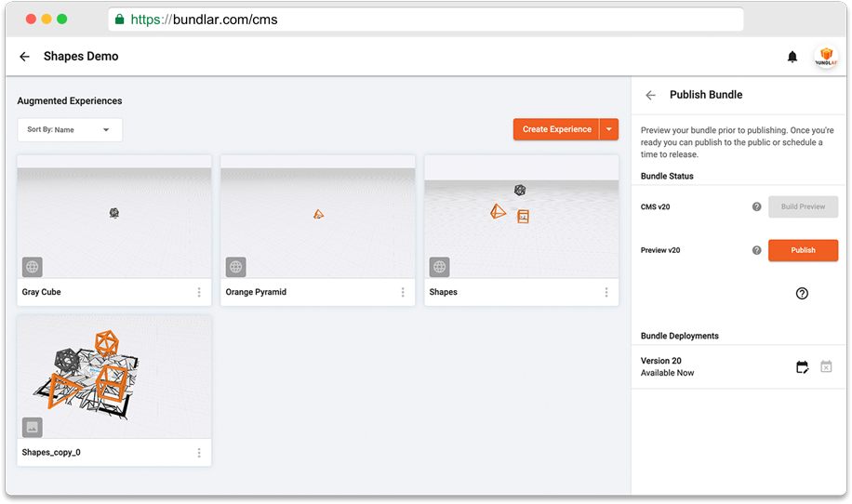
Task: Open more options for Orange Pyramid
Action: (403, 292)
